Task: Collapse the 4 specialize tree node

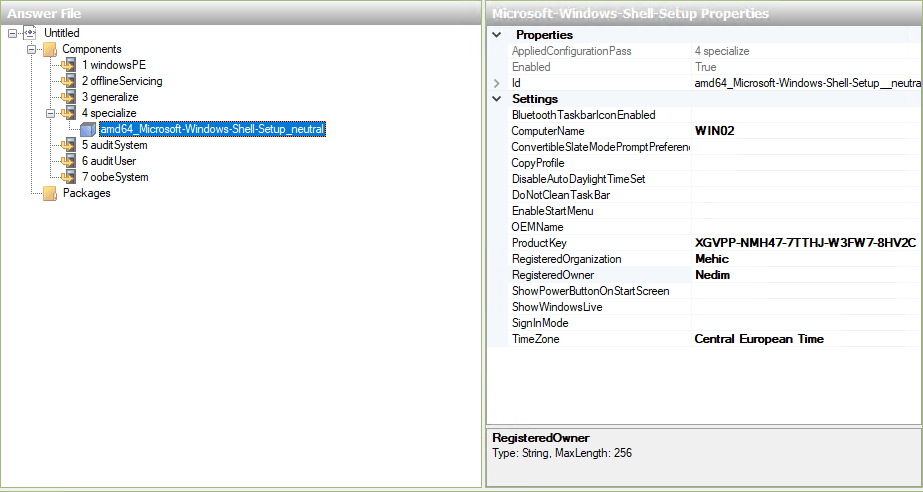Action: (x=49, y=113)
